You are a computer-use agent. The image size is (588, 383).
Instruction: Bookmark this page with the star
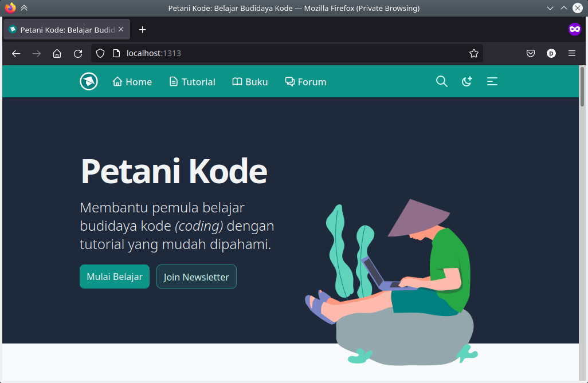point(474,53)
